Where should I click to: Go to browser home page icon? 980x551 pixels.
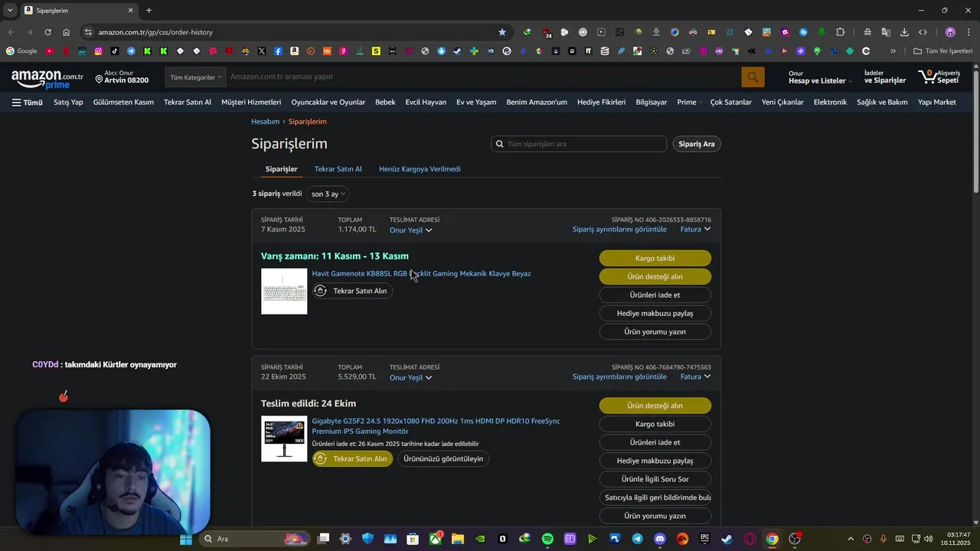click(66, 32)
